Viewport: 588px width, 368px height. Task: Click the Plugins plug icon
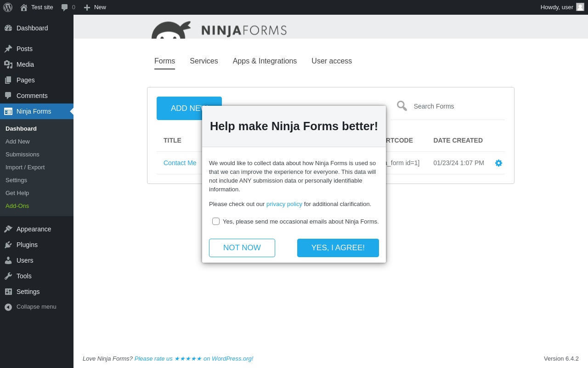click(8, 245)
